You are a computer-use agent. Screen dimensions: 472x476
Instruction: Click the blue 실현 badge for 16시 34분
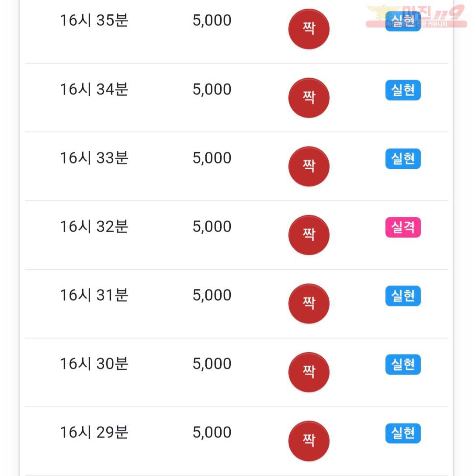pyautogui.click(x=403, y=90)
